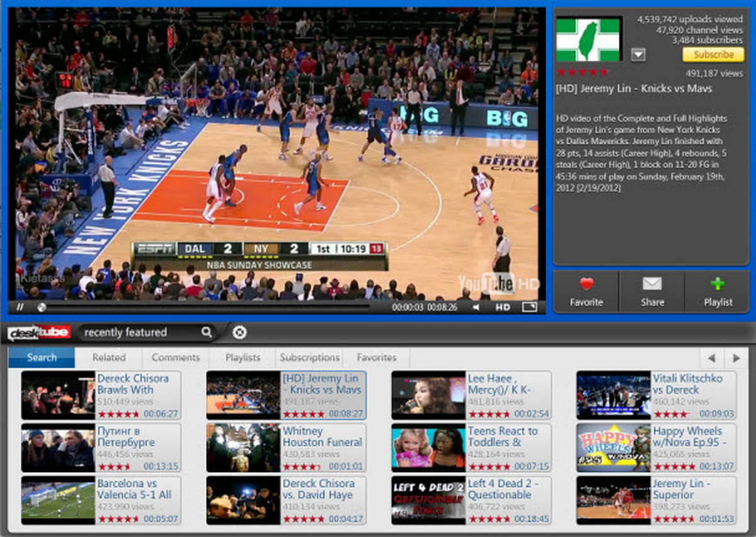Open the Comments tab
The width and height of the screenshot is (756, 537).
[176, 357]
